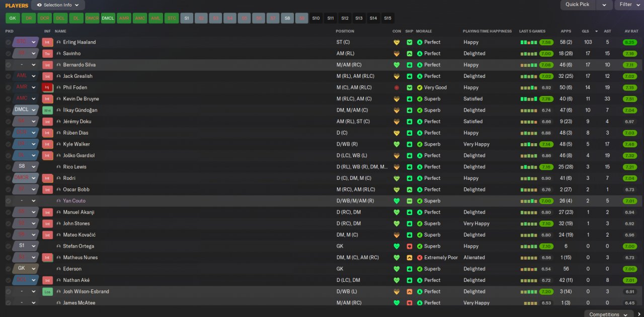Screen dimensions: 644x317
Task: Click the red condition icon in Phil Foden's row
Action: pyautogui.click(x=396, y=87)
